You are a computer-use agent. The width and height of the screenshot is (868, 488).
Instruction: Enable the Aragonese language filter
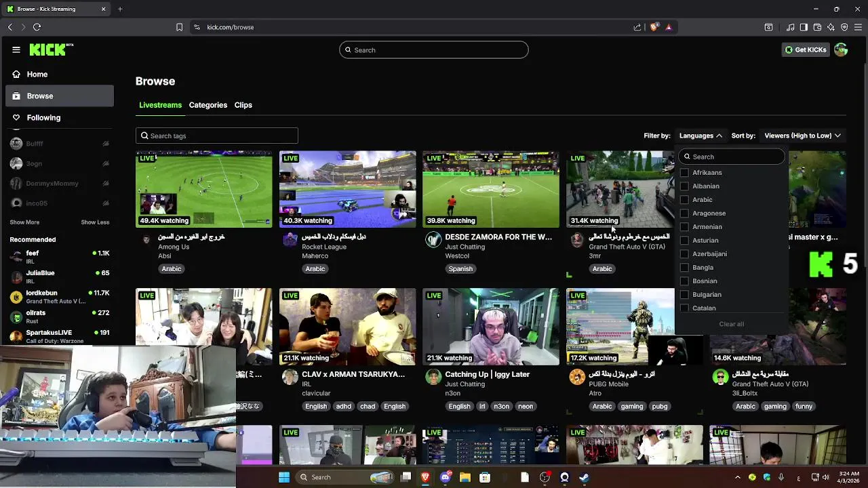684,213
